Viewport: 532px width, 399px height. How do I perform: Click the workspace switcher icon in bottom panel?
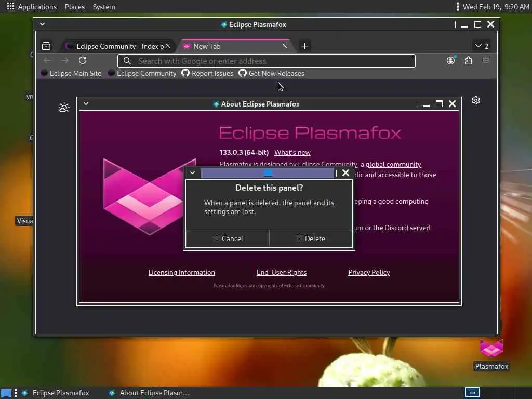[472, 393]
